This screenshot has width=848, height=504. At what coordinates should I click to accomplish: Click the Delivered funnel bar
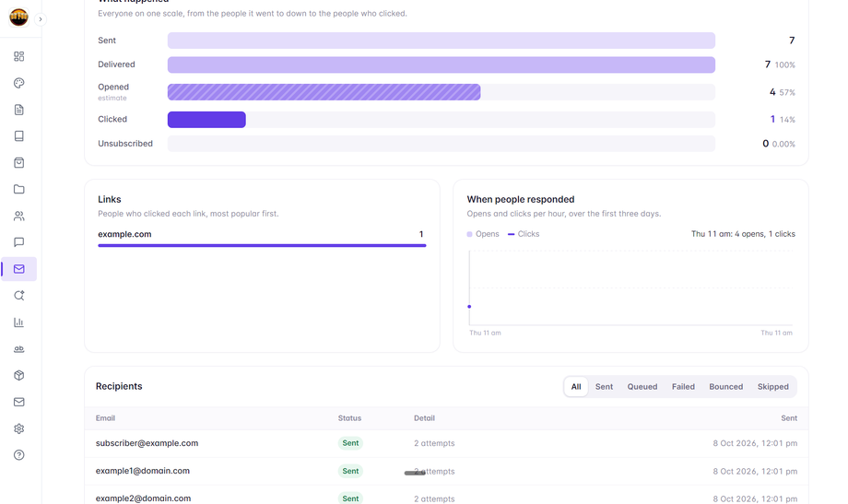442,64
